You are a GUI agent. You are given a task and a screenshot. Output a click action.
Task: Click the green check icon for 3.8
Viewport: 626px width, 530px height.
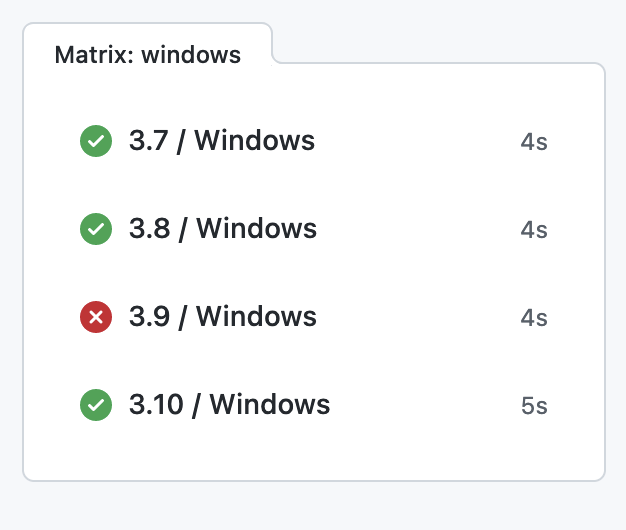tap(96, 230)
